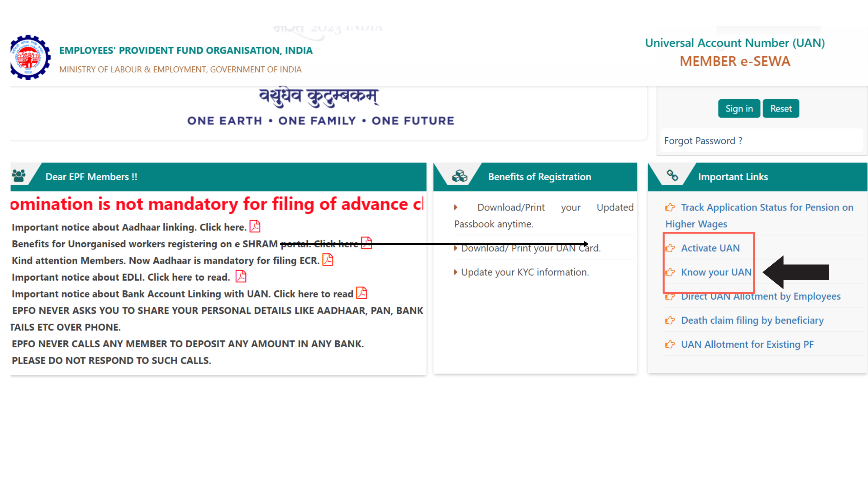Open Death claim filing by beneficiary link

tap(752, 320)
